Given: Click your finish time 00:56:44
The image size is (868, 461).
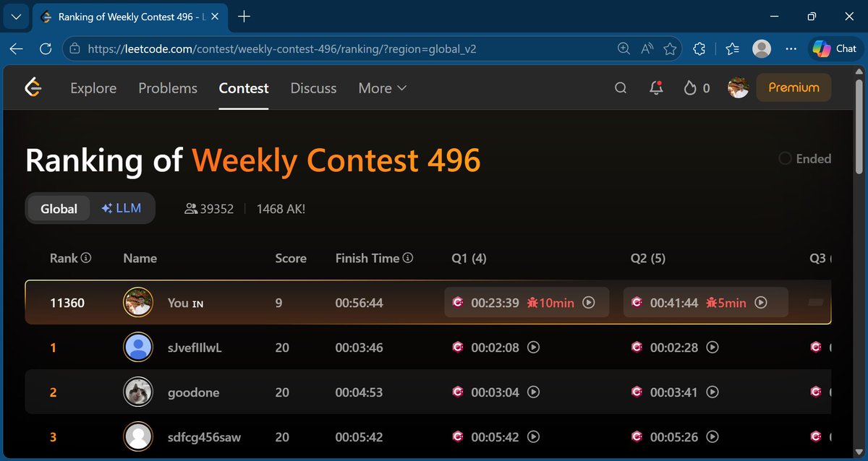Looking at the screenshot, I should click(359, 303).
